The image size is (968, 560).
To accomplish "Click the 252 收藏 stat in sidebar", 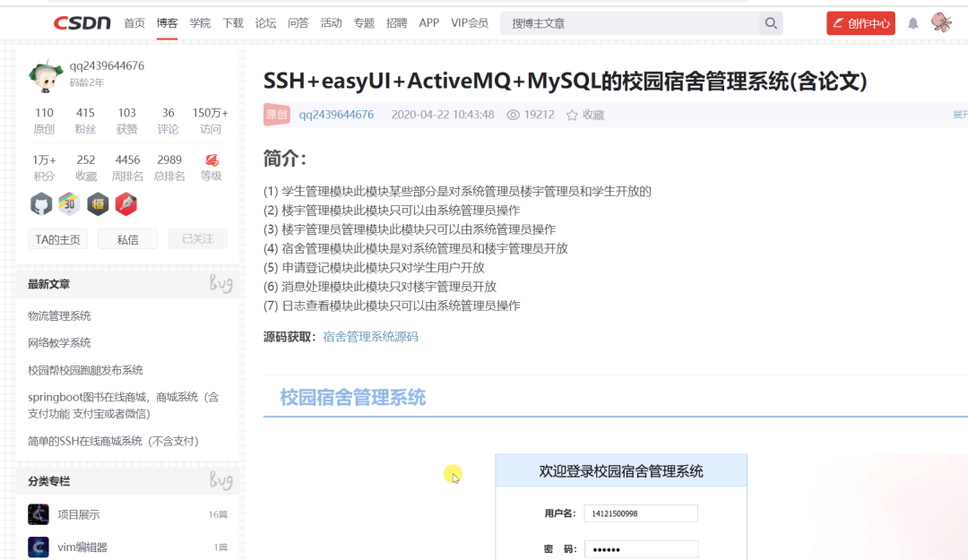I will 86,168.
